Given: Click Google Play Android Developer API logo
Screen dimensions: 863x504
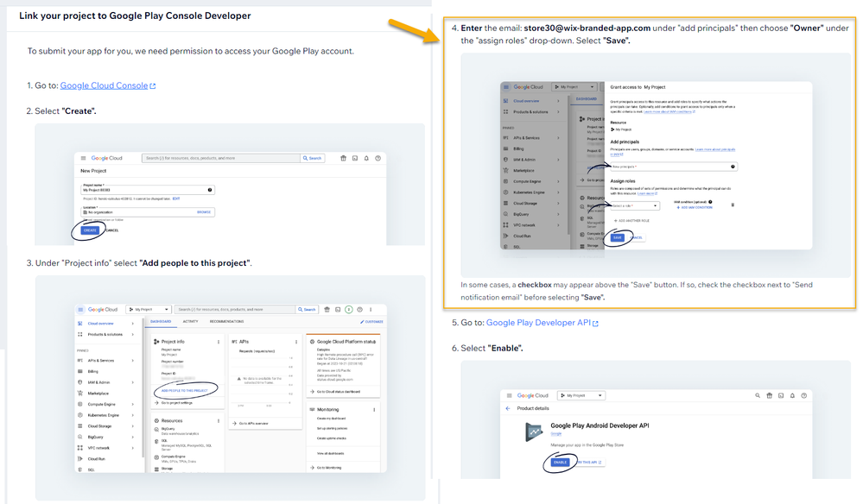Looking at the screenshot, I should pos(534,433).
